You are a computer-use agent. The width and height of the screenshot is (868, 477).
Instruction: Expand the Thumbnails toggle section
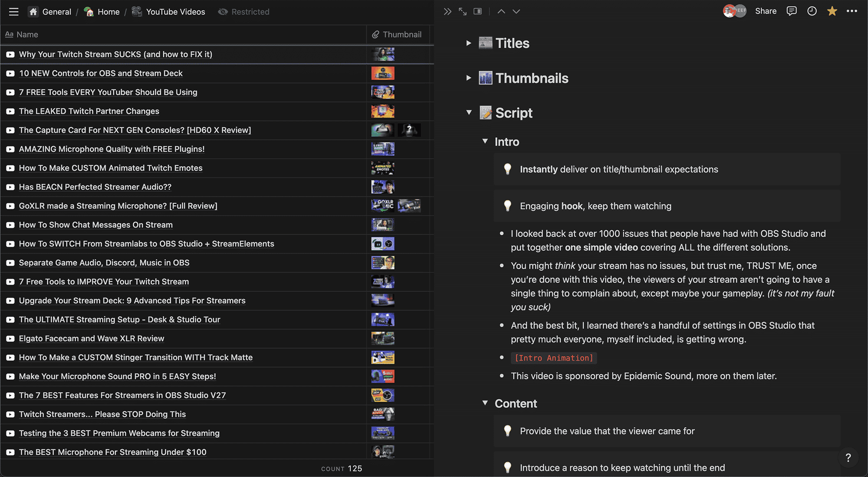469,78
